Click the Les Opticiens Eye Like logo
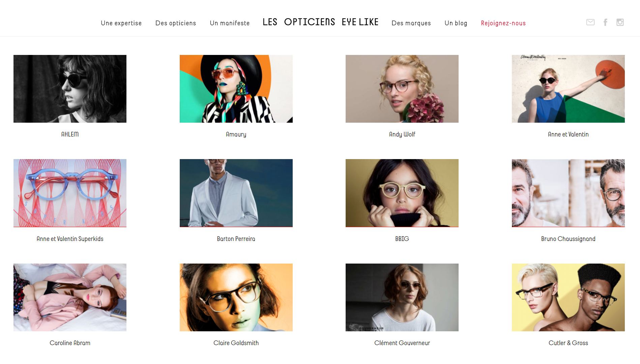The height and width of the screenshot is (364, 640). coord(321,22)
